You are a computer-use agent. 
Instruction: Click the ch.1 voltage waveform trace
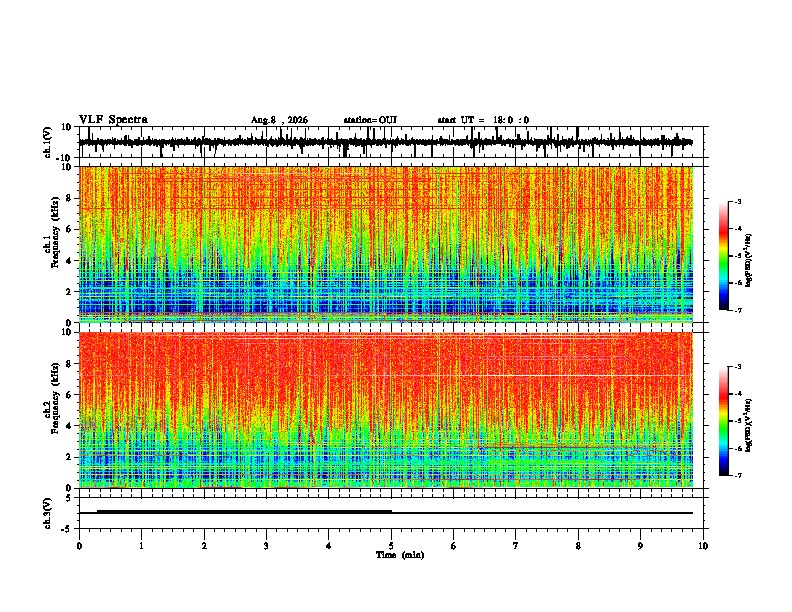pos(386,142)
